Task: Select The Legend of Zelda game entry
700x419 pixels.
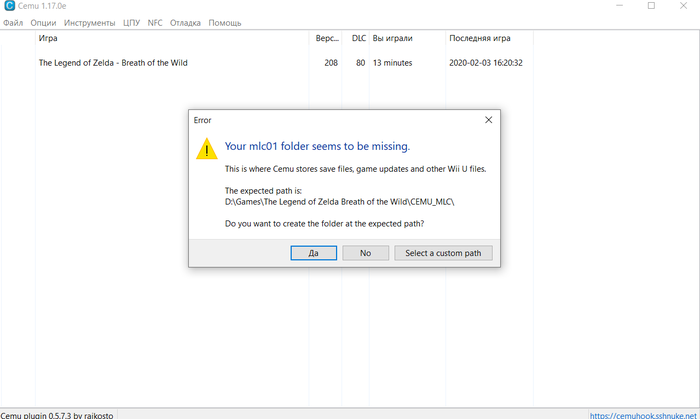Action: coord(113,63)
